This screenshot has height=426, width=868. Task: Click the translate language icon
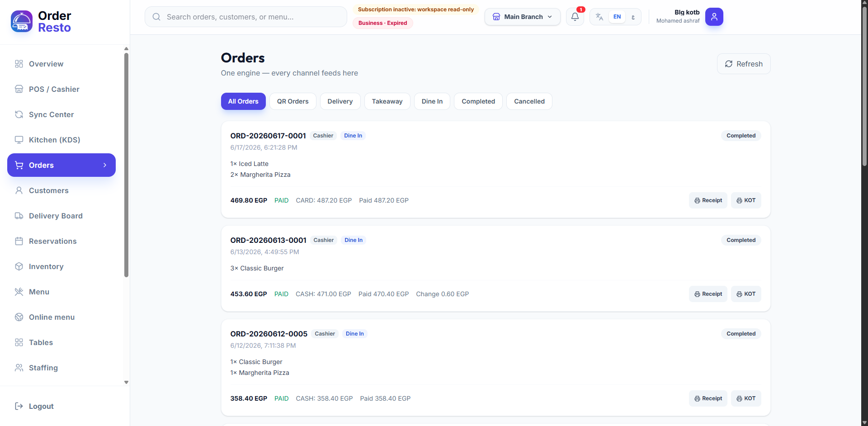(x=599, y=17)
